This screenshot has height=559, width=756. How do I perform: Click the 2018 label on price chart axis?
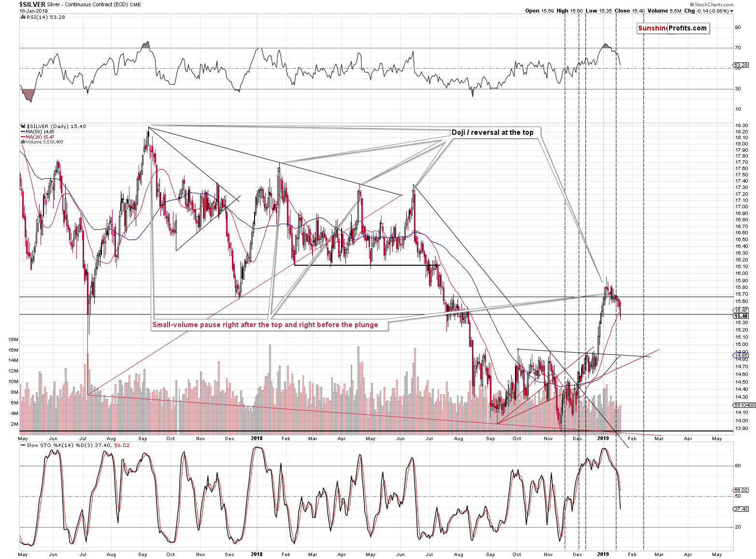point(257,438)
